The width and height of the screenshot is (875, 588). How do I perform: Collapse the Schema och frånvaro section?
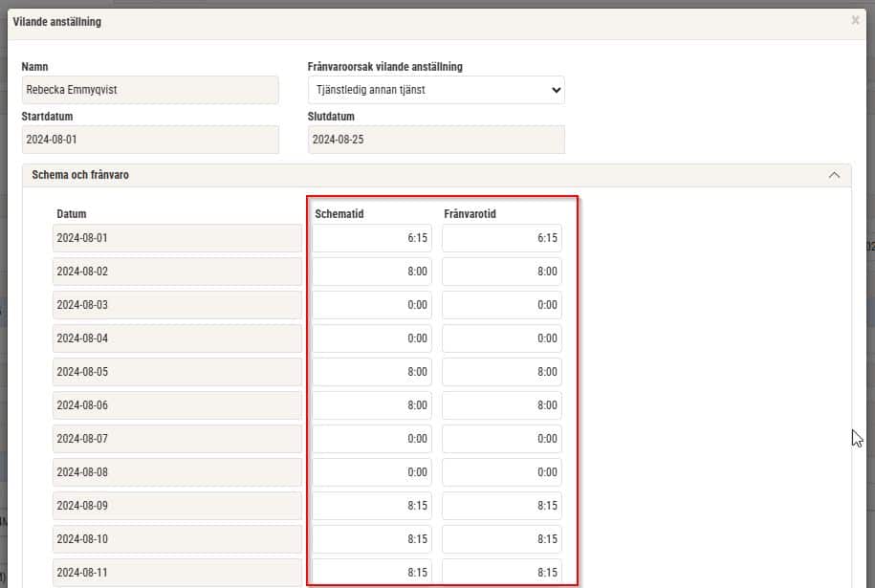(834, 175)
